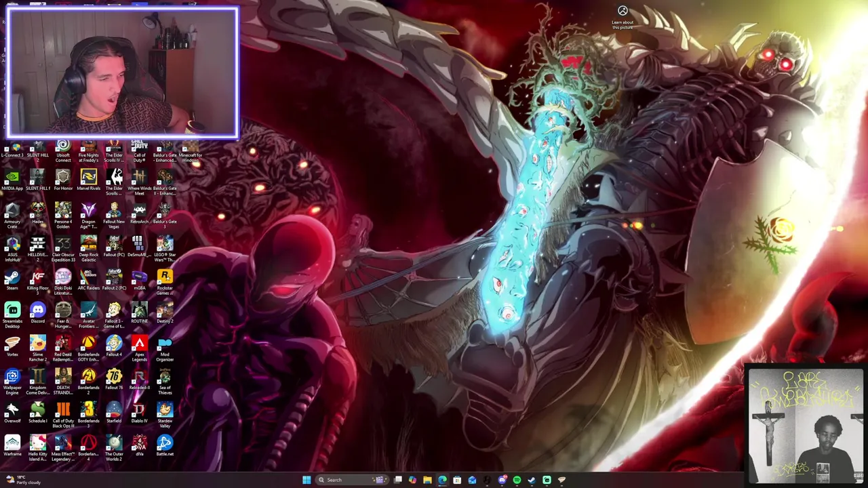This screenshot has width=868, height=488.
Task: Select the Deep Rock Galactic shortcut
Action: pos(88,249)
